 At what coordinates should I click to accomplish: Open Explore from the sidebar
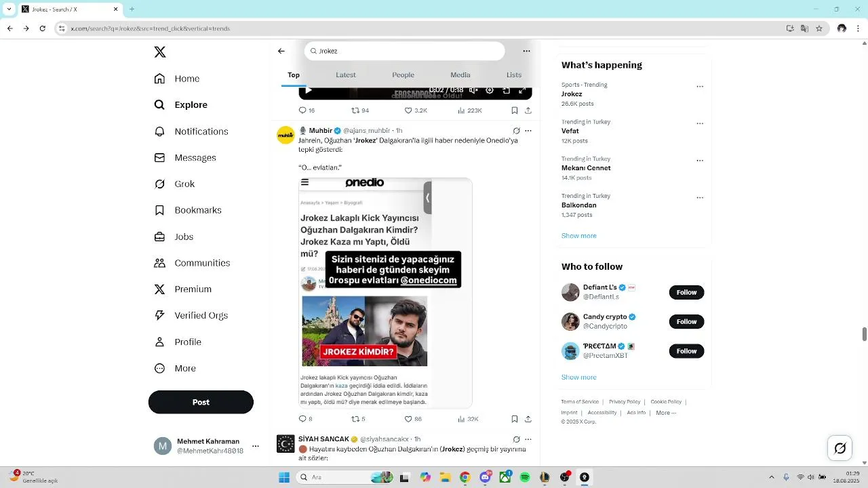[181, 105]
